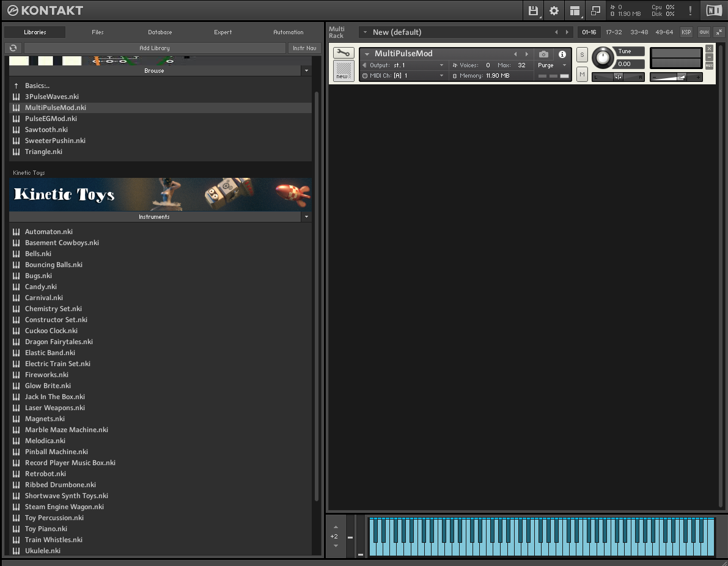Image resolution: width=728 pixels, height=566 pixels.
Task: Click the instrument volume slider
Action: coord(676,77)
